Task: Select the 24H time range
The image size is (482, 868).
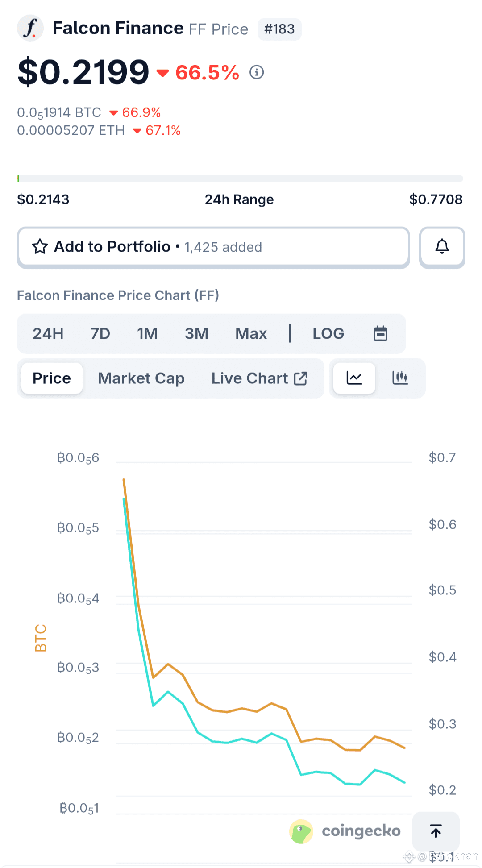Action: [x=48, y=333]
